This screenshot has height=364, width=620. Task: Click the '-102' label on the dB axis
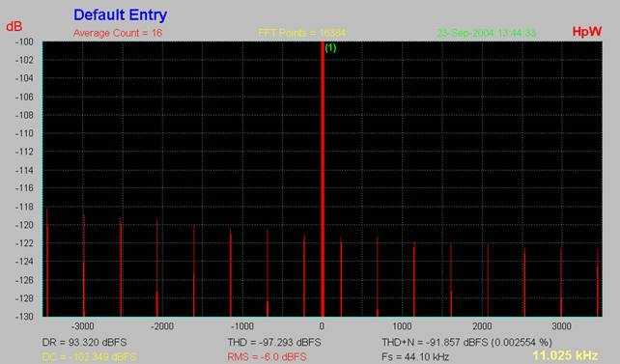coord(24,60)
